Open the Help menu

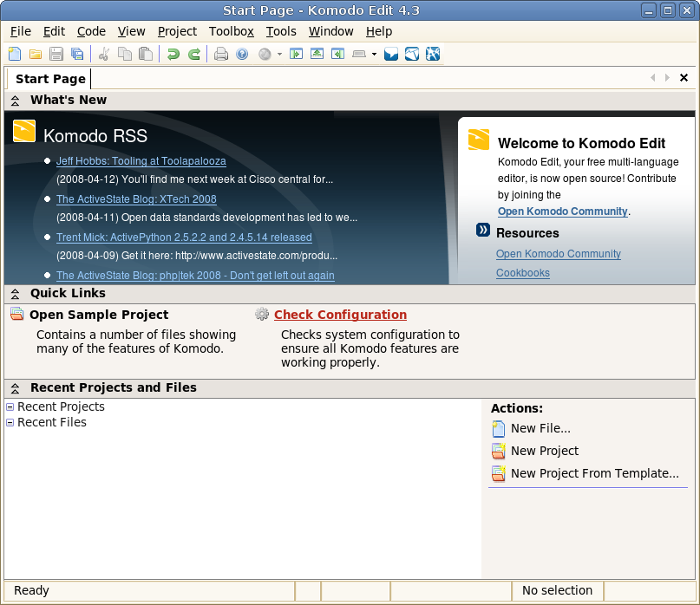click(x=379, y=31)
